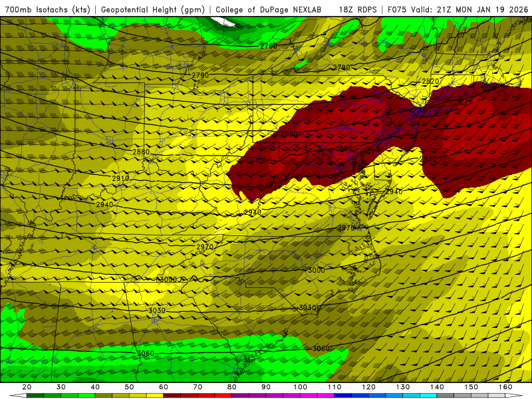Click the '80' value on the color scale

click(x=231, y=387)
